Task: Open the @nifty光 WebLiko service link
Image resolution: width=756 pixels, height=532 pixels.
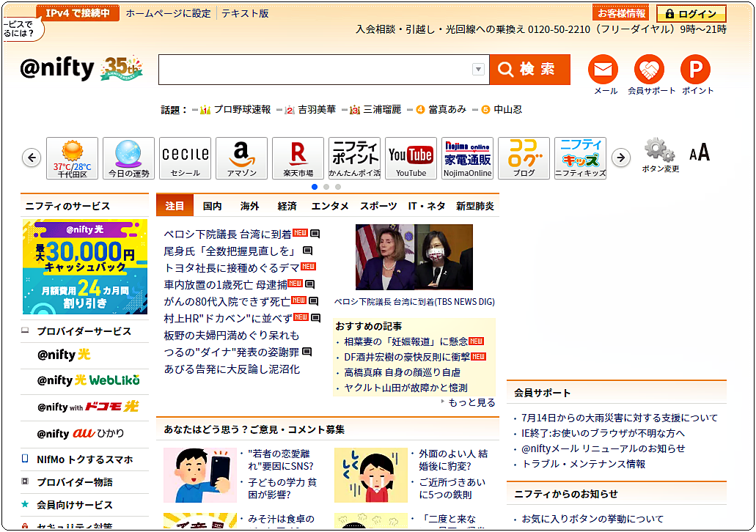Action: point(88,380)
